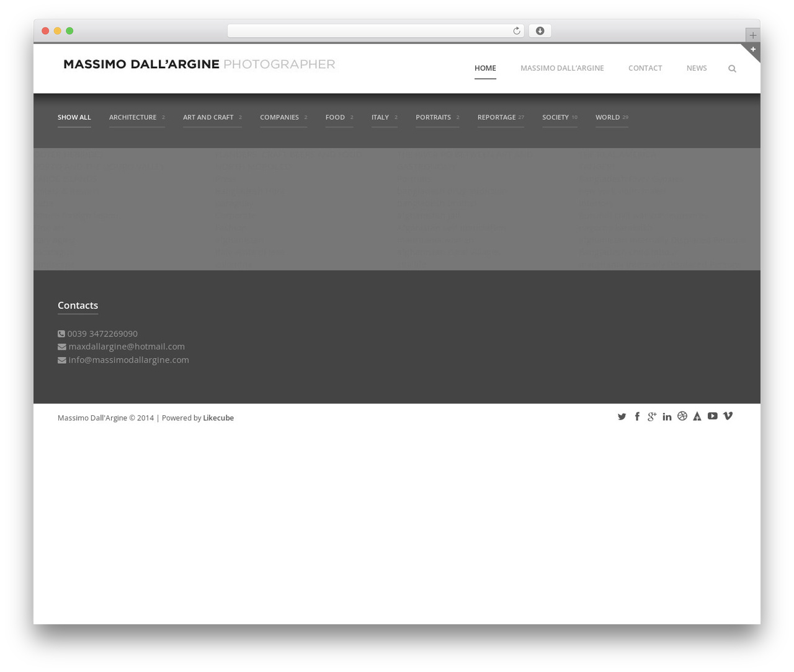This screenshot has height=672, width=794.
Task: Click the Massimo Dall'Argine Photographer logo
Action: (x=199, y=64)
